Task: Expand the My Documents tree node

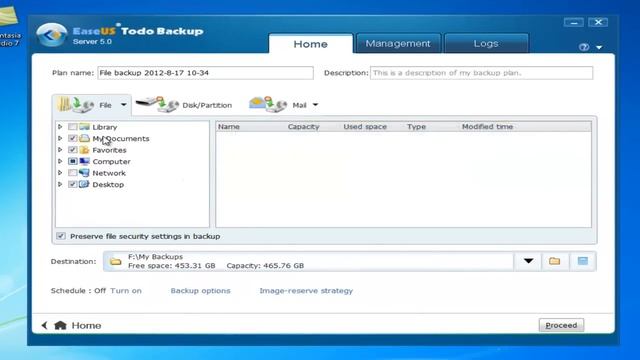Action: click(60, 138)
